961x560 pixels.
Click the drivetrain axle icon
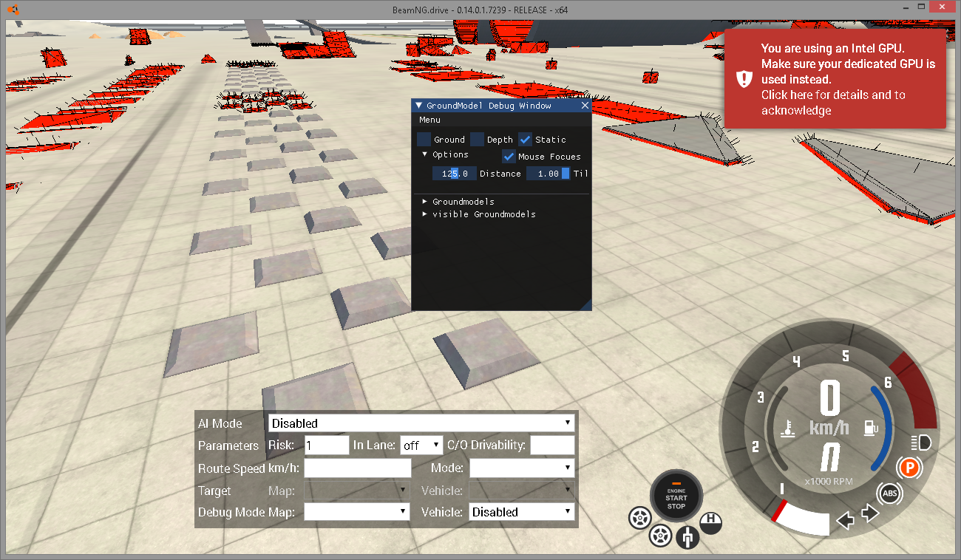[687, 537]
